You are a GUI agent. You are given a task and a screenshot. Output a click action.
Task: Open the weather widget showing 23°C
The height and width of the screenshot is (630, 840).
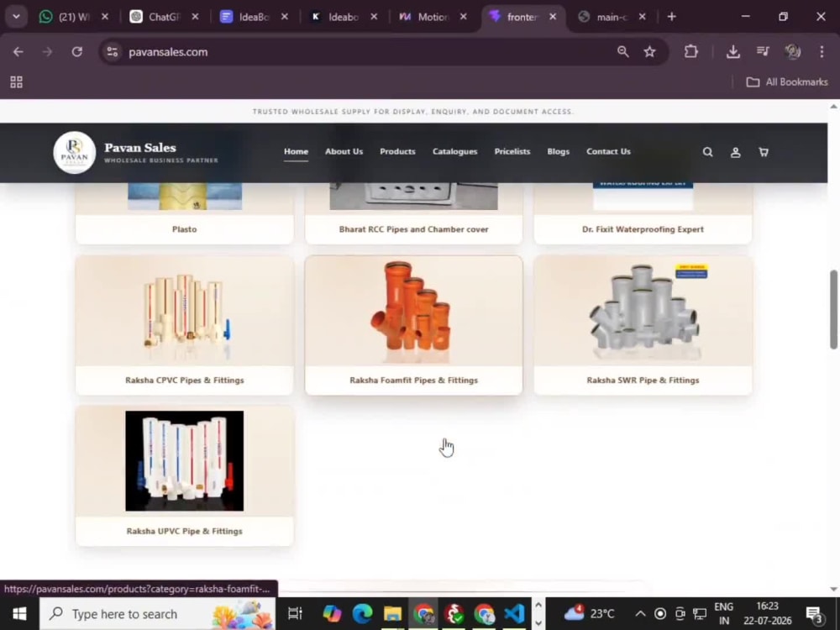point(589,613)
